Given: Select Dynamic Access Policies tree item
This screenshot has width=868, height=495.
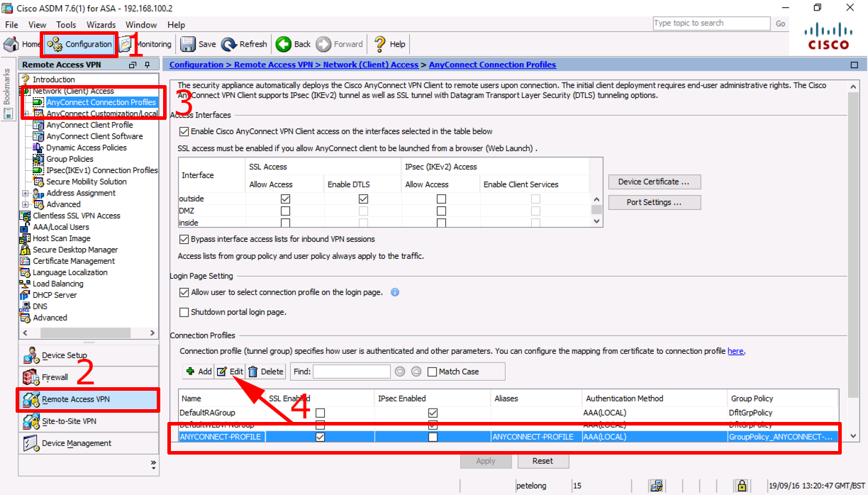Looking at the screenshot, I should coord(87,148).
